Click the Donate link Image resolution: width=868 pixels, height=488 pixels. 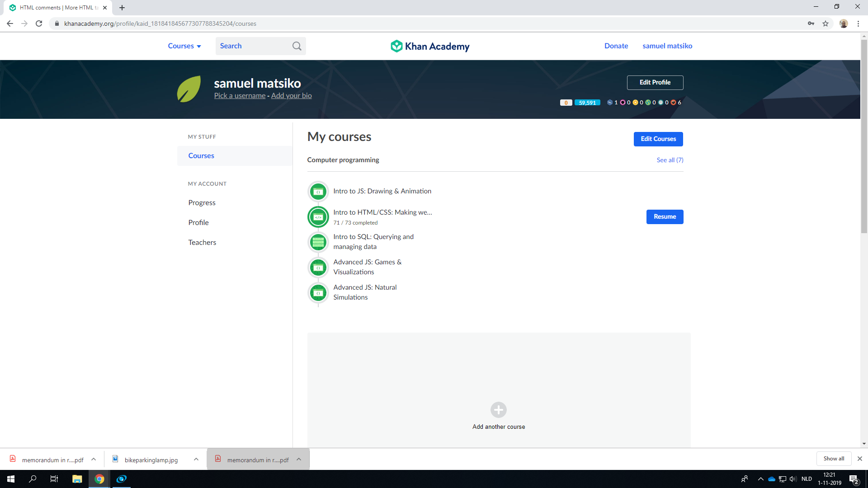point(616,46)
